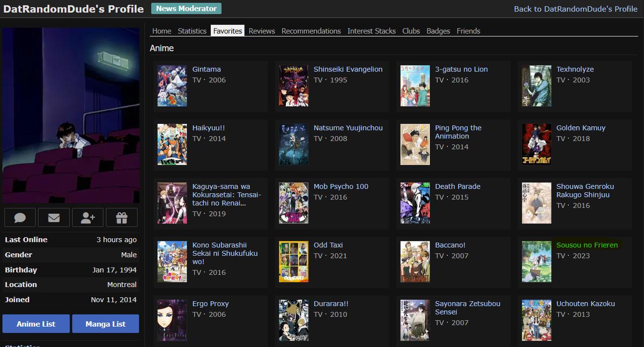
Task: Add friend using person-plus icon
Action: (x=88, y=218)
